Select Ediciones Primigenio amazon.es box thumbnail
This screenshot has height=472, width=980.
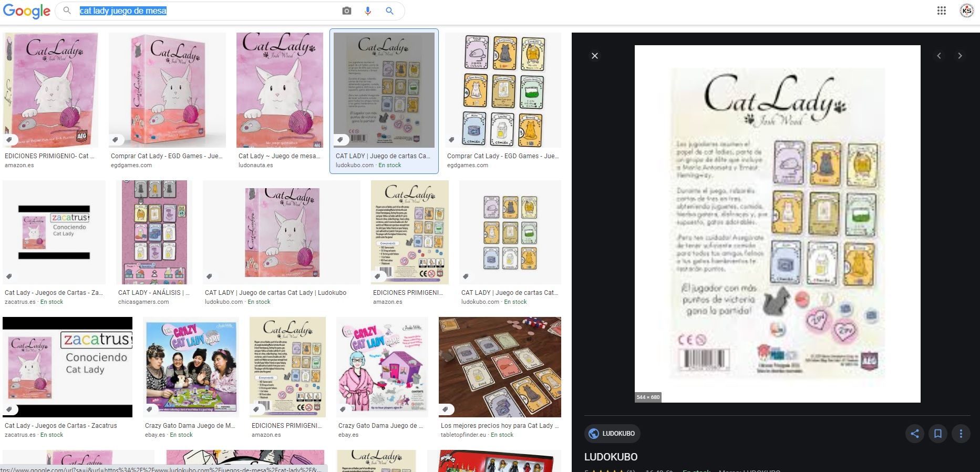(51, 90)
